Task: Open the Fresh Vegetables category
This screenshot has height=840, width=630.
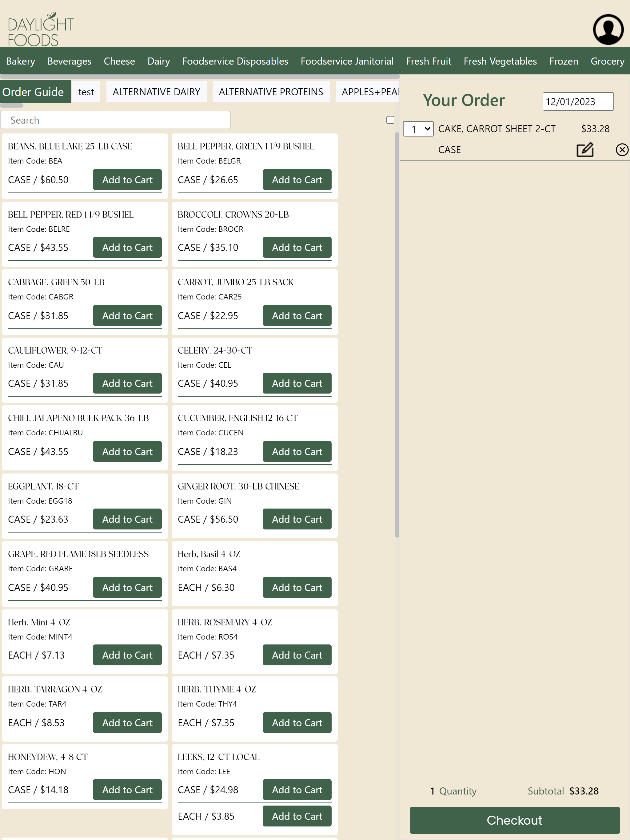Action: [500, 61]
